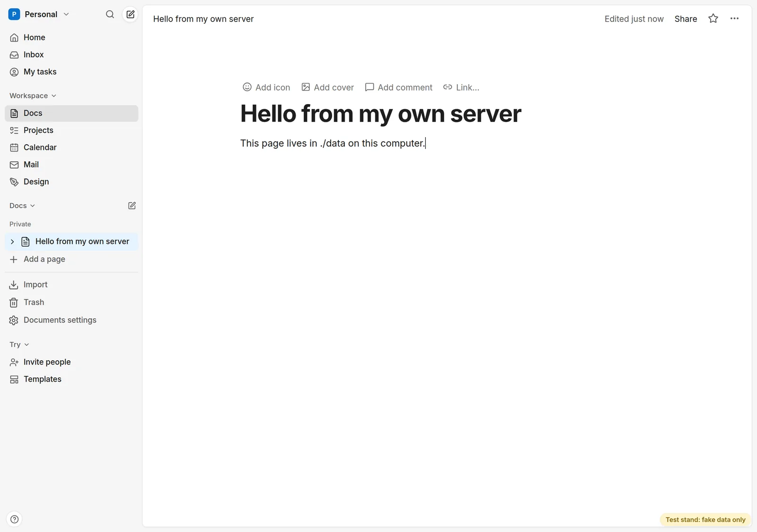Open Templates gallery
The image size is (757, 532).
(71, 379)
